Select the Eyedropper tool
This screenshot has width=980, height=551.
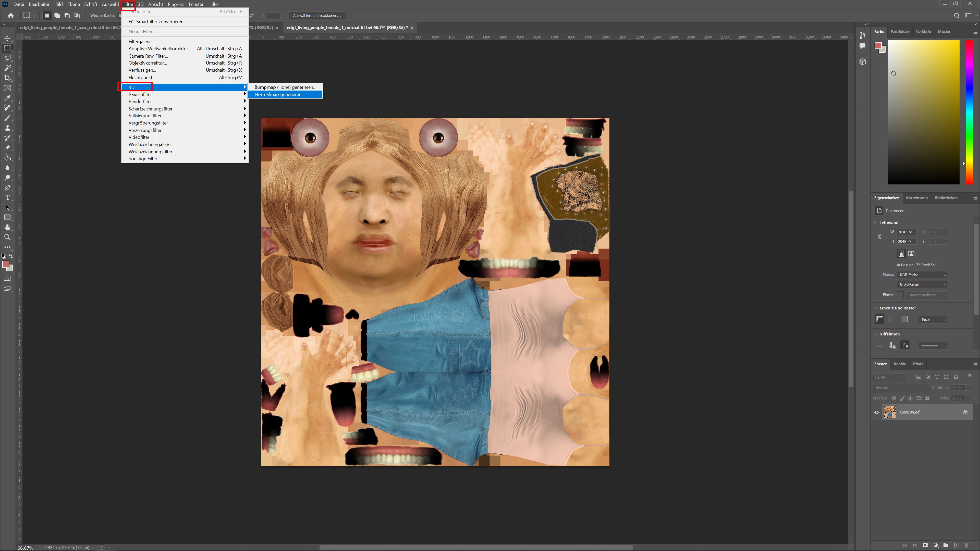[x=7, y=98]
